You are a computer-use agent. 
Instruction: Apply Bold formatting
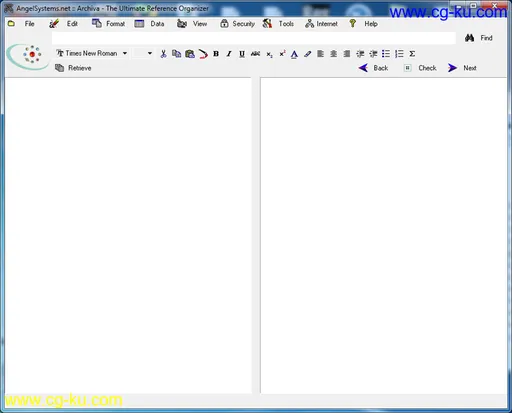pyautogui.click(x=216, y=54)
